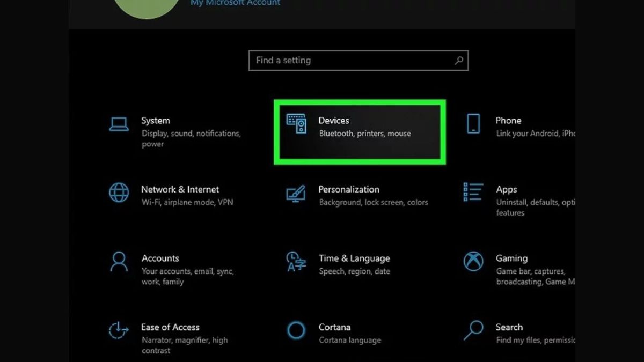Open Cortana settings via the circle icon
This screenshot has width=644, height=362.
[x=296, y=330]
